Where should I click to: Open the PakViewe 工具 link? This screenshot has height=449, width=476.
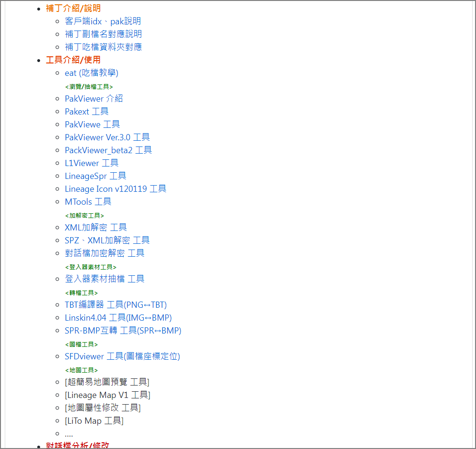(92, 125)
